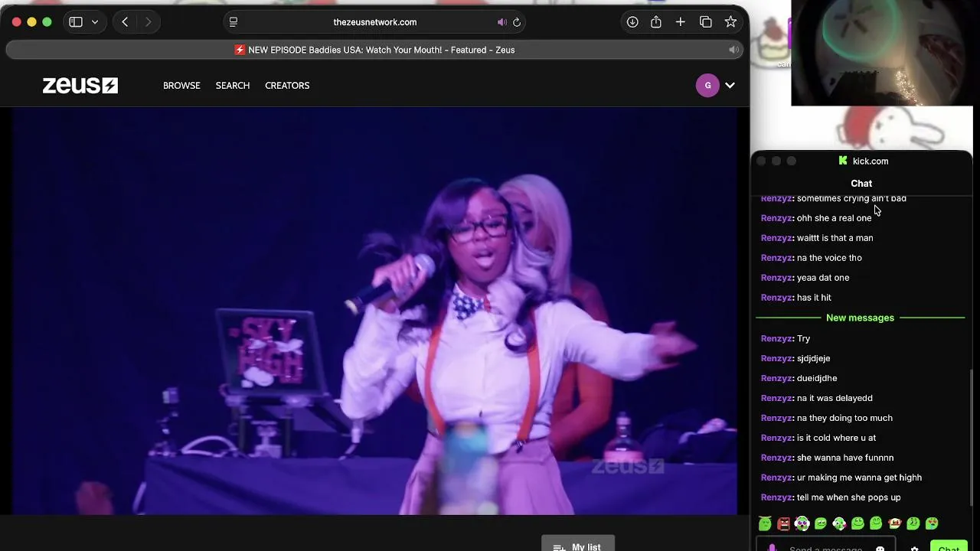Go forward with Safari's forward arrow
Image resolution: width=980 pixels, height=551 pixels.
coord(148,22)
